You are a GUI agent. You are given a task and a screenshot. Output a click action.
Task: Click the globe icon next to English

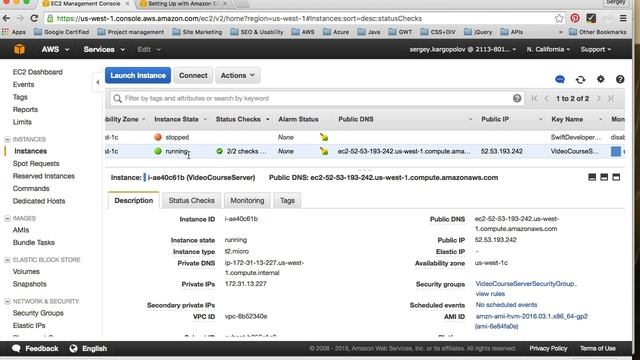[73, 348]
